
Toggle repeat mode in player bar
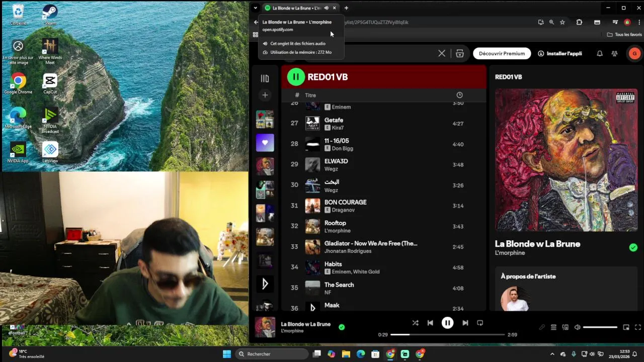point(480,323)
